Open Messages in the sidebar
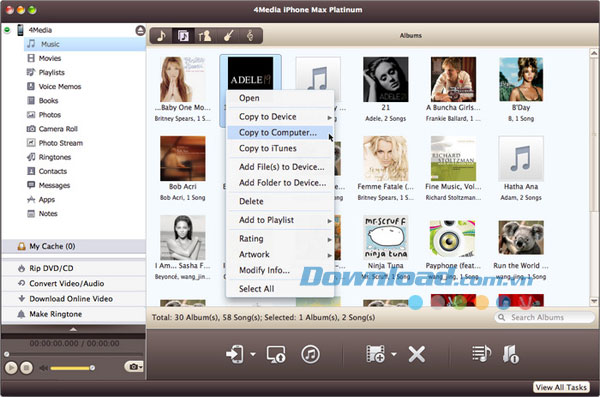The width and height of the screenshot is (600, 397). tap(54, 186)
